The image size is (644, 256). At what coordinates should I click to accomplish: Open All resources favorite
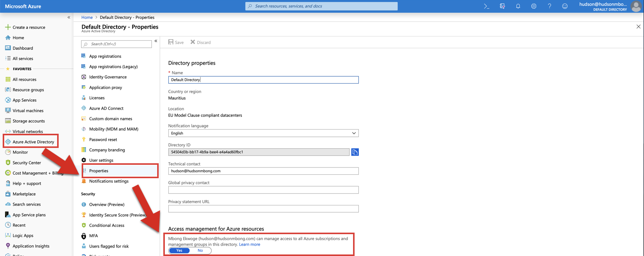(x=21, y=79)
